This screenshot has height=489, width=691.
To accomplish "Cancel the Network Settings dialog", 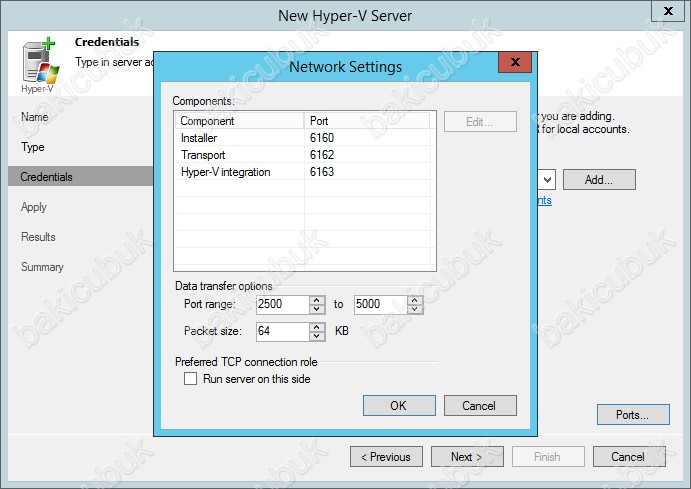I will click(x=480, y=405).
